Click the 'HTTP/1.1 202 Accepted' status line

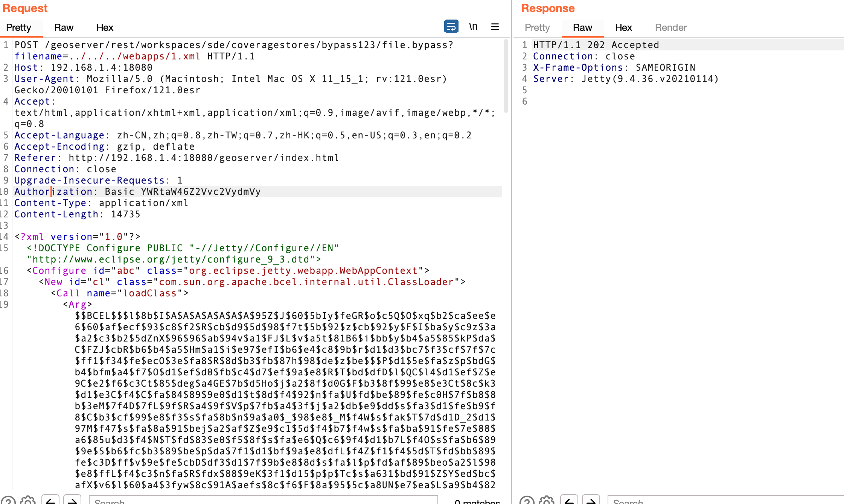596,45
